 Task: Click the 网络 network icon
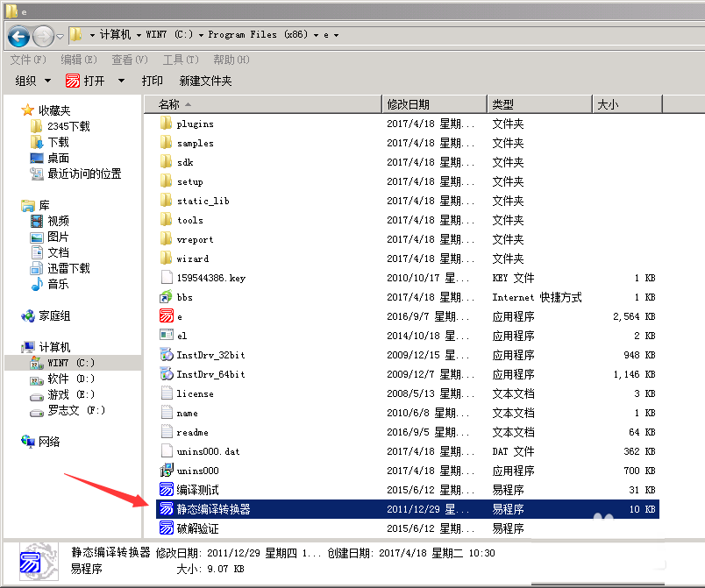tap(28, 442)
